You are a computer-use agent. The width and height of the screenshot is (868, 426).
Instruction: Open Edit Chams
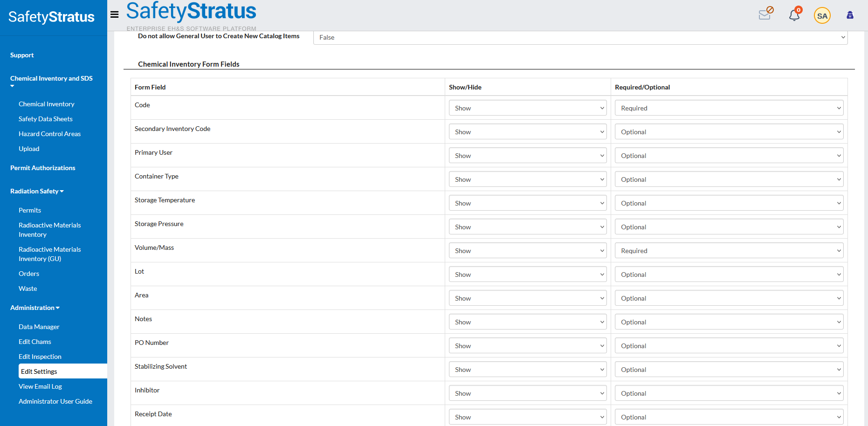click(x=35, y=342)
